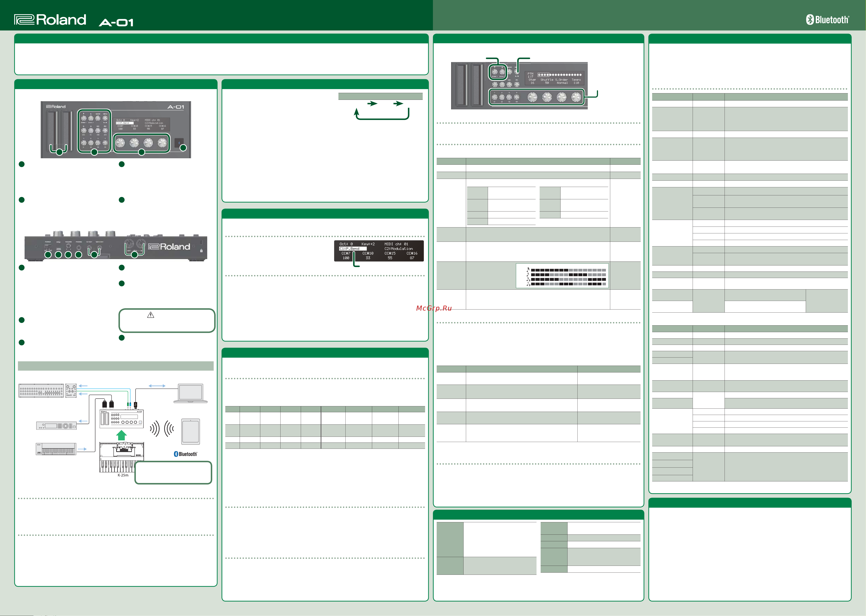Select the tablet illustration in the connection diagram
Viewport: 866px width, 616px height.
[x=190, y=432]
